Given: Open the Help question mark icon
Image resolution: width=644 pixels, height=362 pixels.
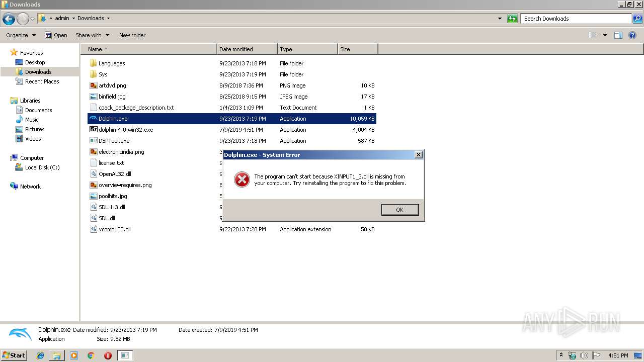Looking at the screenshot, I should [632, 35].
